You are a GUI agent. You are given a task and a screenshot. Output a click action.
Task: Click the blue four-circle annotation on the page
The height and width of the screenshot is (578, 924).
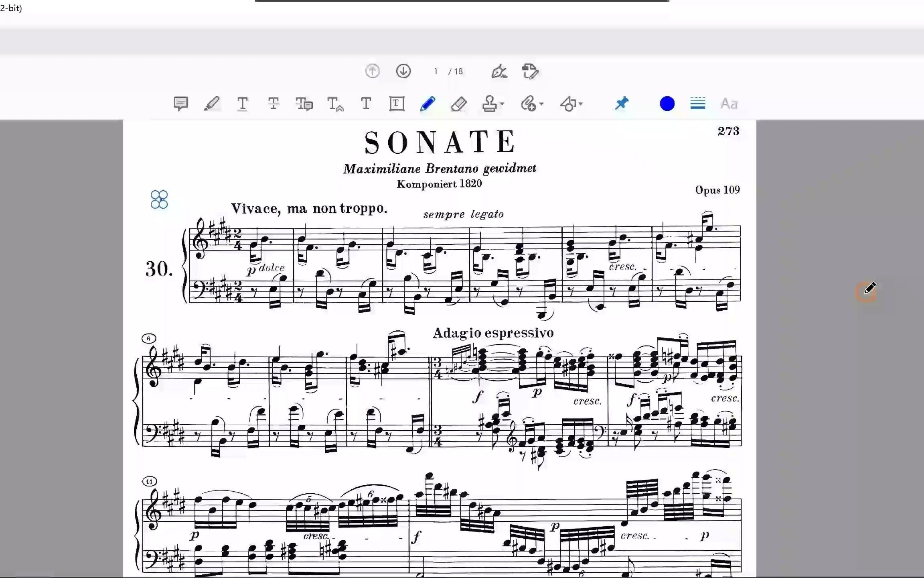pos(159,199)
